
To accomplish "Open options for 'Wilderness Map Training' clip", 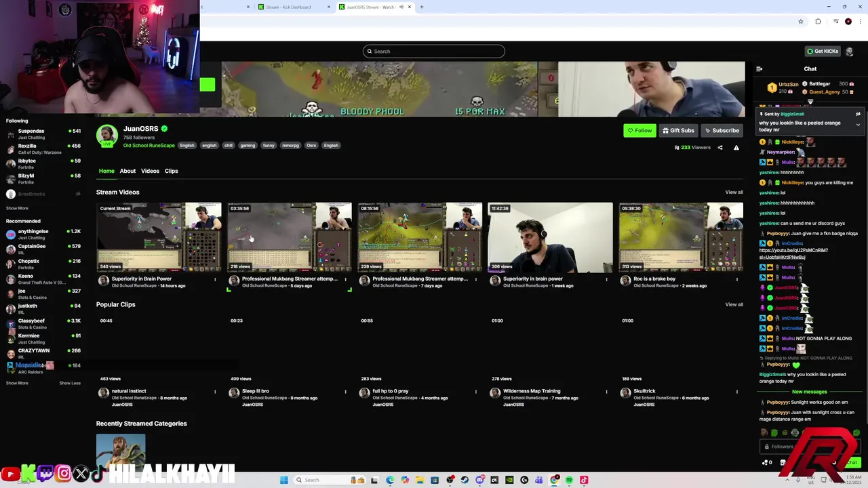I will click(x=607, y=392).
